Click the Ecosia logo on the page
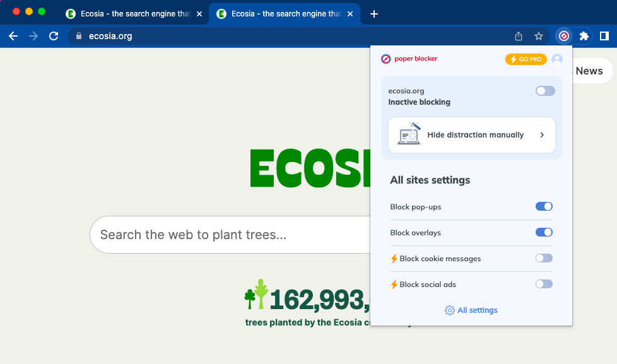Viewport: 617px width, 364px height. [310, 168]
